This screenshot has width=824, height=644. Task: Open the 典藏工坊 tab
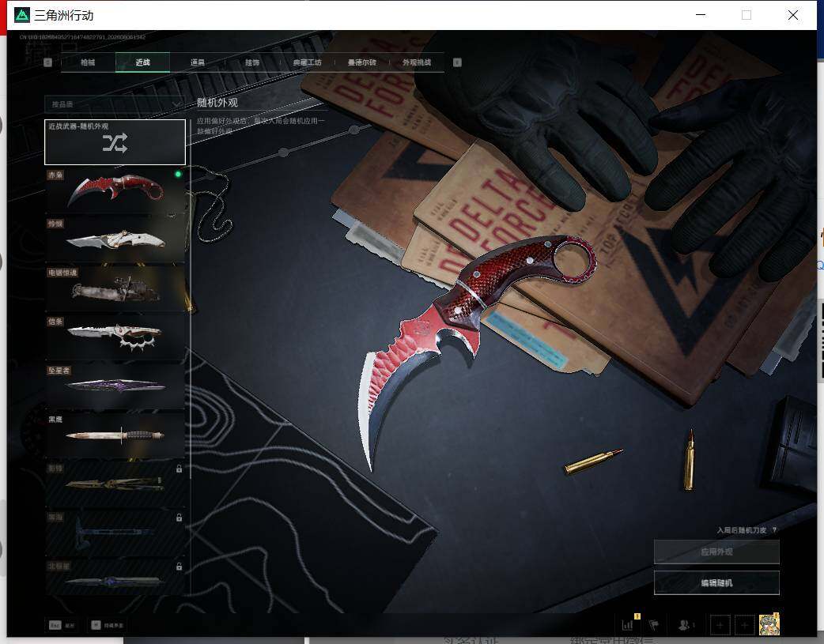click(x=307, y=62)
